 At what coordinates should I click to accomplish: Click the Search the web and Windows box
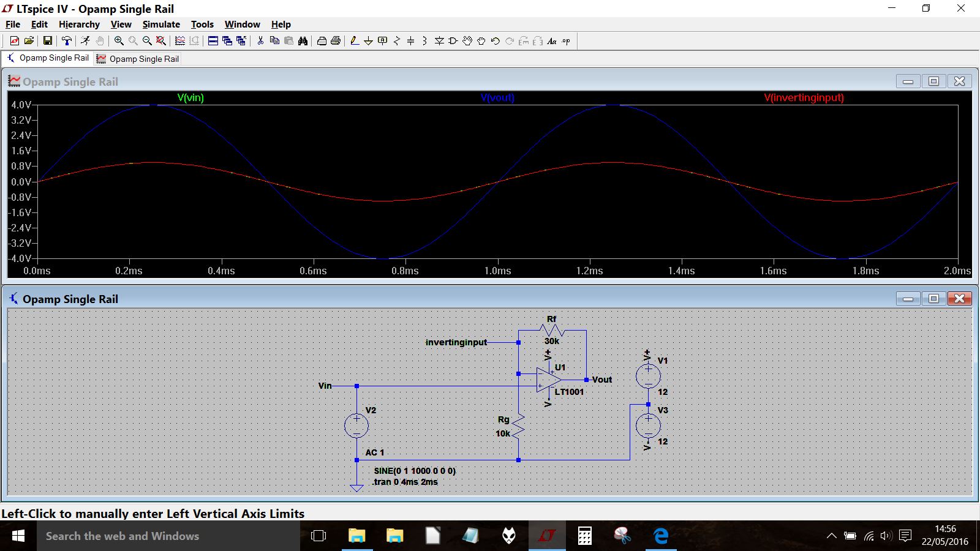[x=168, y=536]
